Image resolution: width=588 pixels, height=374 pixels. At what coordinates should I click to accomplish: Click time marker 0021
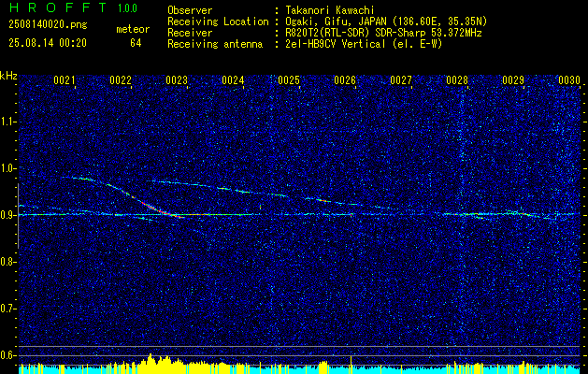point(65,80)
